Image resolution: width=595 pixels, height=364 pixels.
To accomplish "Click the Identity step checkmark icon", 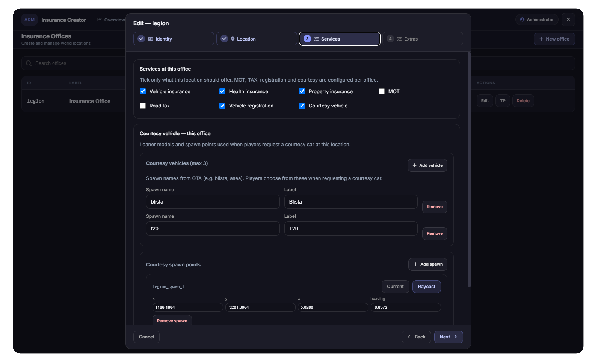I will 141,39.
